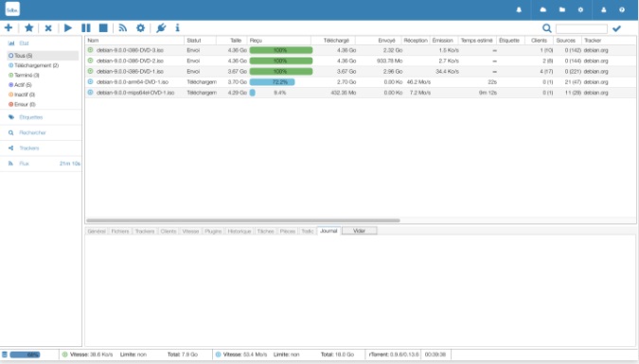Switch to the Vitesse tab
639x364 pixels.
[190, 231]
